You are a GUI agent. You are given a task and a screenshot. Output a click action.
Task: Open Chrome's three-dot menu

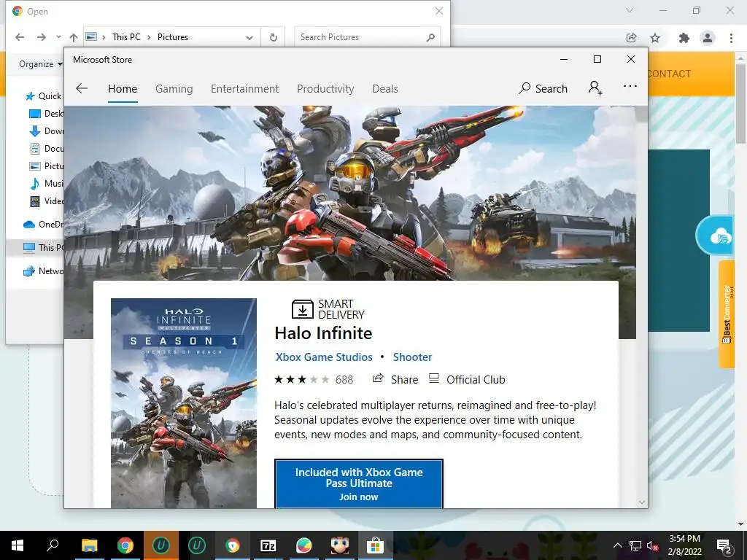(x=731, y=38)
